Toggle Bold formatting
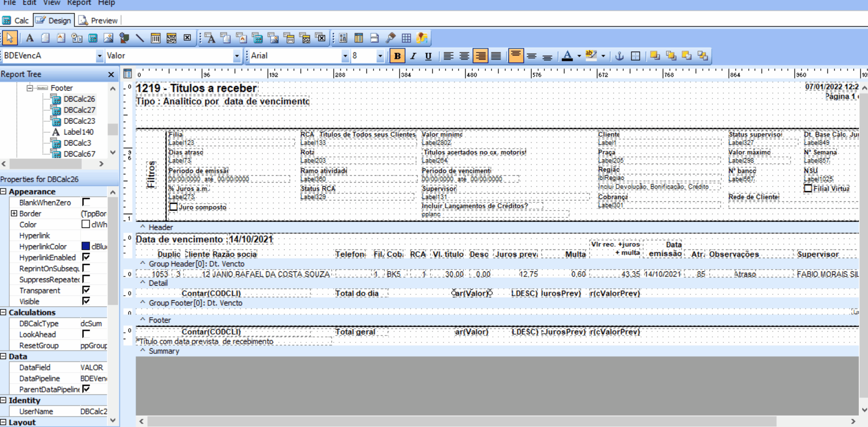The image size is (868, 427). (397, 56)
